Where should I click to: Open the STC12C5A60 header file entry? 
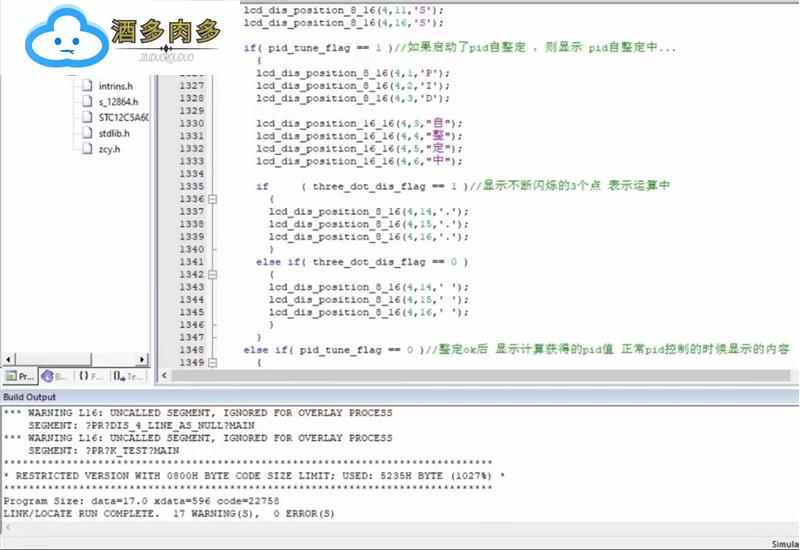[x=123, y=117]
